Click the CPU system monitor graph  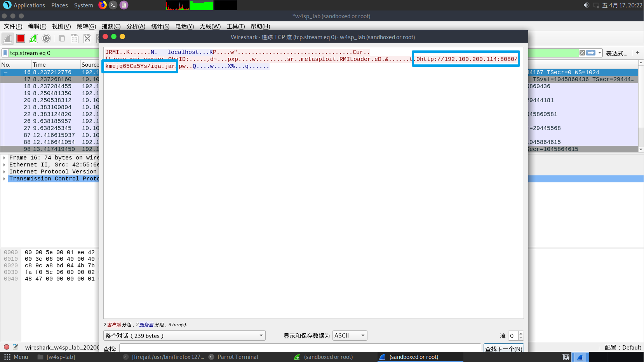click(178, 5)
